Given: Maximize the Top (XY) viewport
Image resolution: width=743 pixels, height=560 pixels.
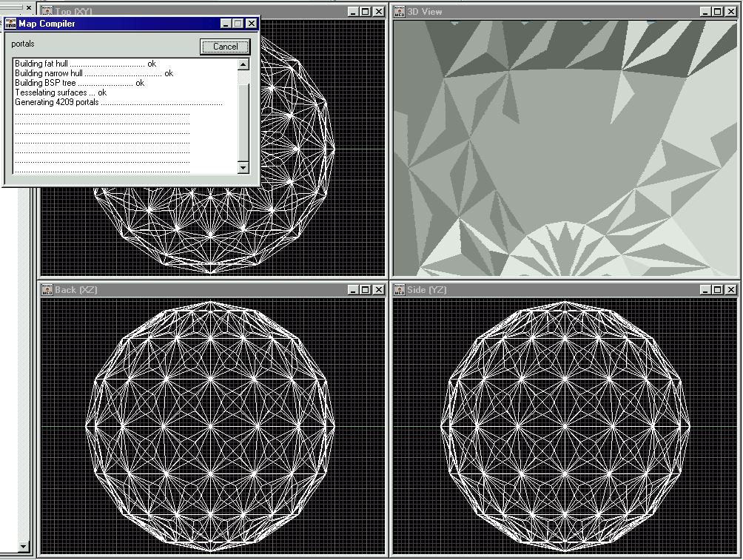Looking at the screenshot, I should pos(365,12).
